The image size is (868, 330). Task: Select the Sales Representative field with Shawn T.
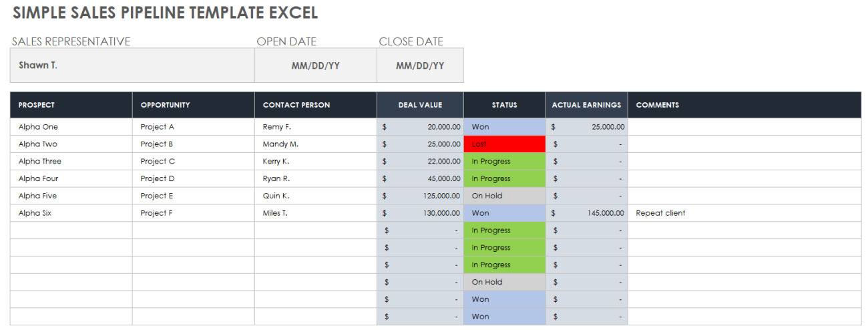tap(132, 65)
